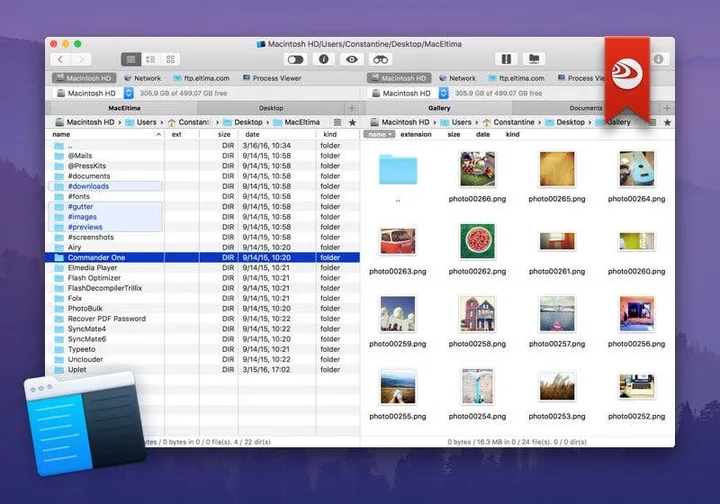This screenshot has width=720, height=504.
Task: Switch to the Documents tab in right panel
Action: (586, 108)
